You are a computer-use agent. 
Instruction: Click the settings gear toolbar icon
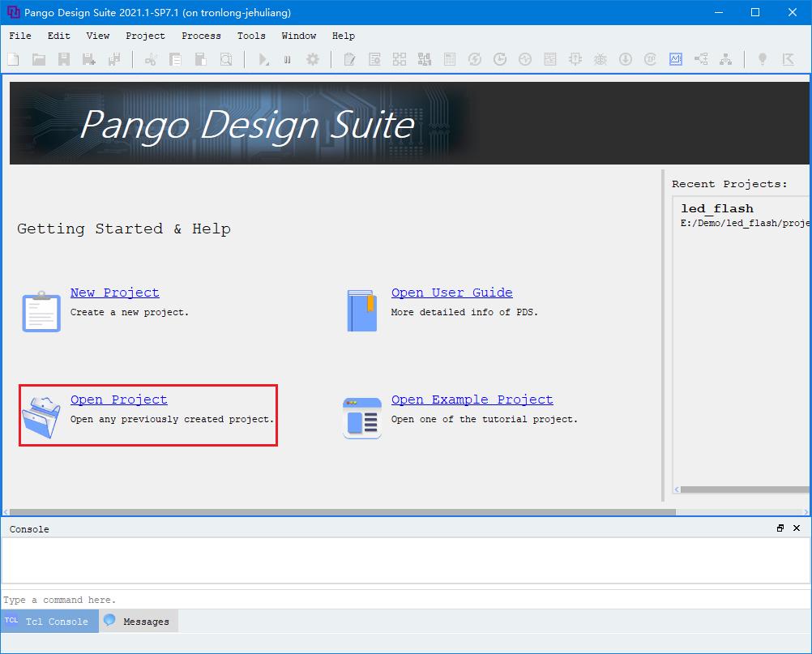(313, 59)
